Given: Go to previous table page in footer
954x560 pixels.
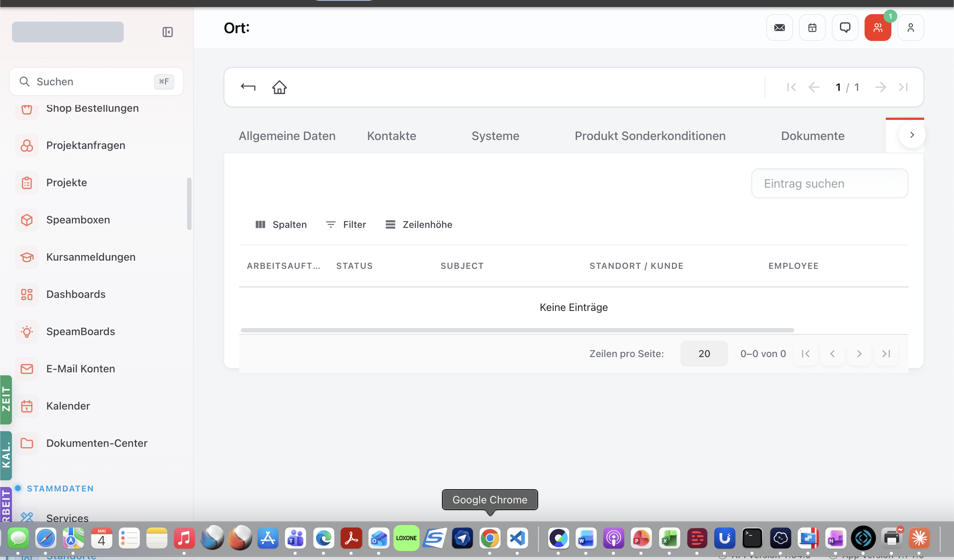Looking at the screenshot, I should 832,353.
